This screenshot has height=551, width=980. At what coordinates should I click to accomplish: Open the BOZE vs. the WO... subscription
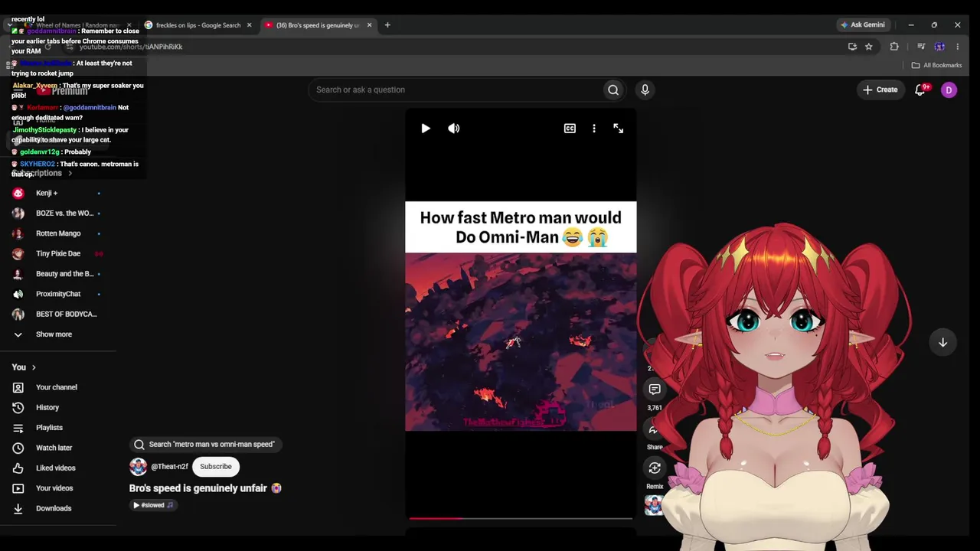64,214
